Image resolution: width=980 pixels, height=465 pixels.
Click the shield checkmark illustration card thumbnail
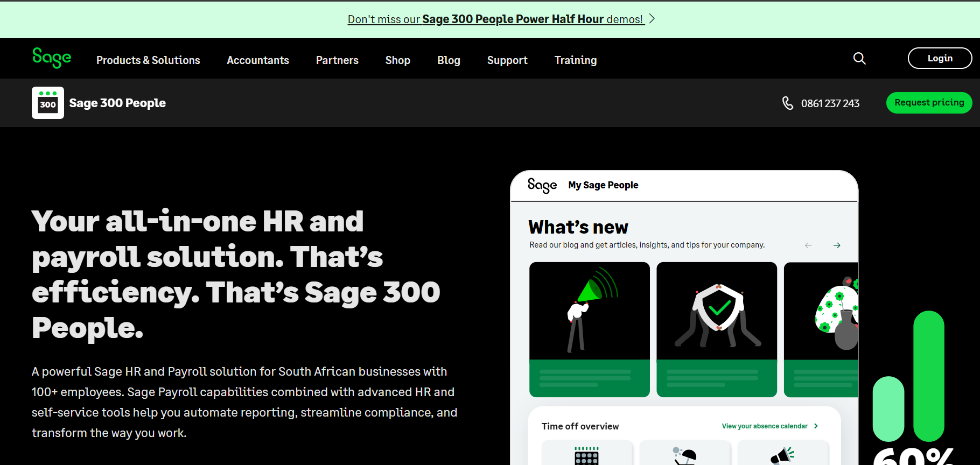[x=717, y=329]
